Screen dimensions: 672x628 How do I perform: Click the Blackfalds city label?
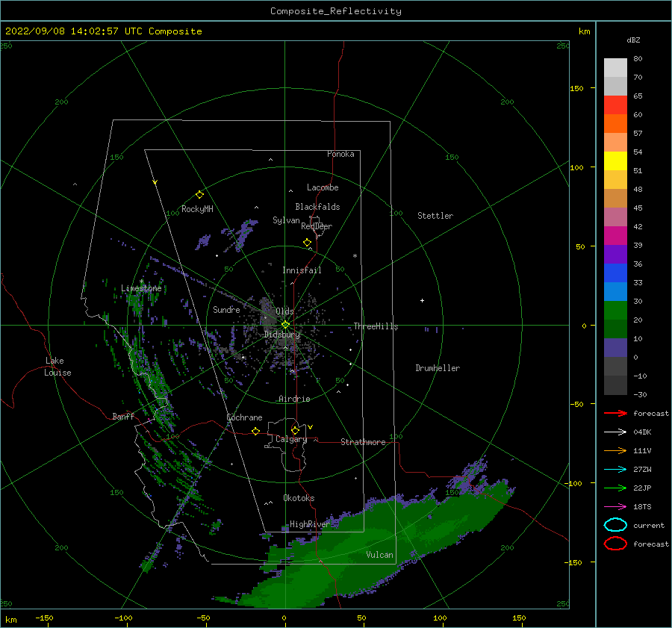coord(317,207)
